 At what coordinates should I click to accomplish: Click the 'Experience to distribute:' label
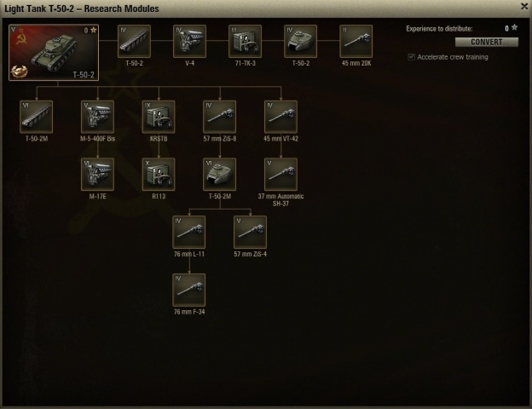pyautogui.click(x=439, y=29)
